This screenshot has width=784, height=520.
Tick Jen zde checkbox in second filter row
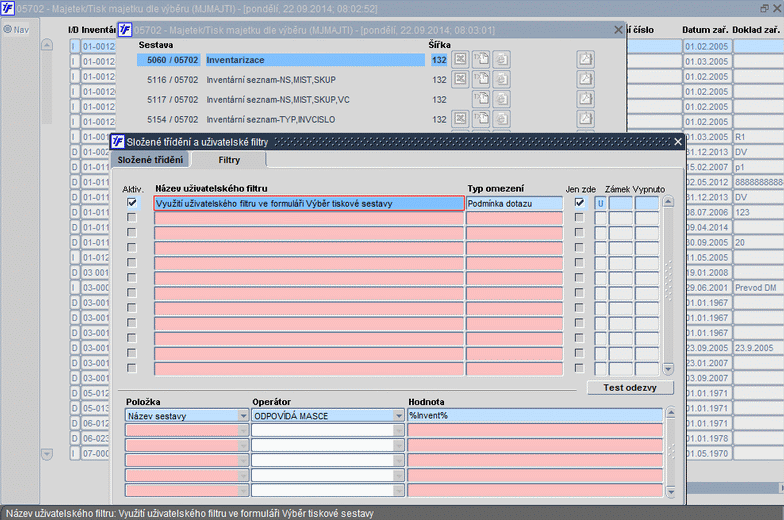[579, 218]
